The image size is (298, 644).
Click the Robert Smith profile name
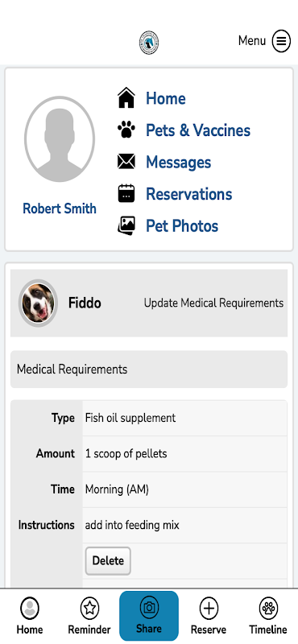(x=60, y=208)
